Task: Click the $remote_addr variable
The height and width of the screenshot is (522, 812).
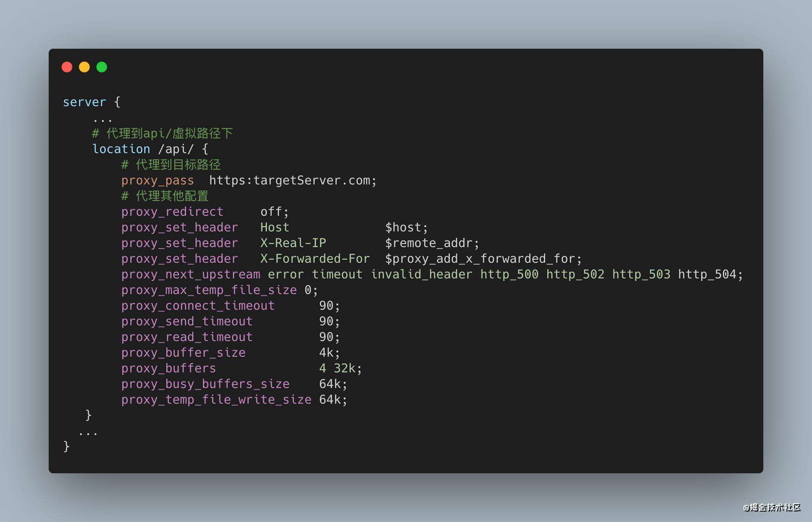Action: (x=432, y=243)
